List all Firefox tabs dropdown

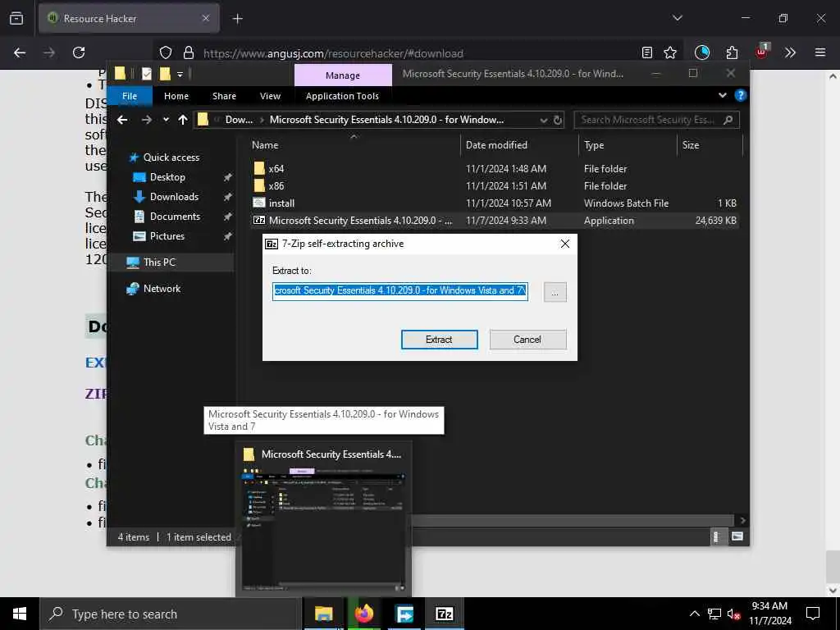tap(677, 18)
